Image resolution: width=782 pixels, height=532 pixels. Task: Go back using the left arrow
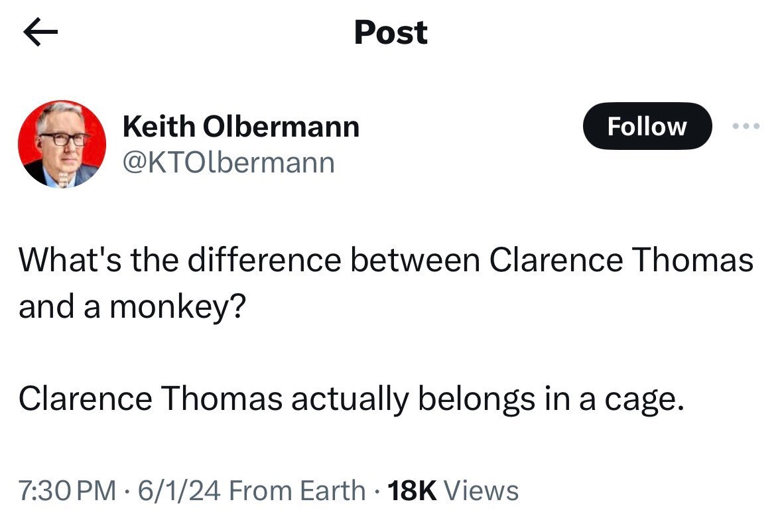point(41,33)
